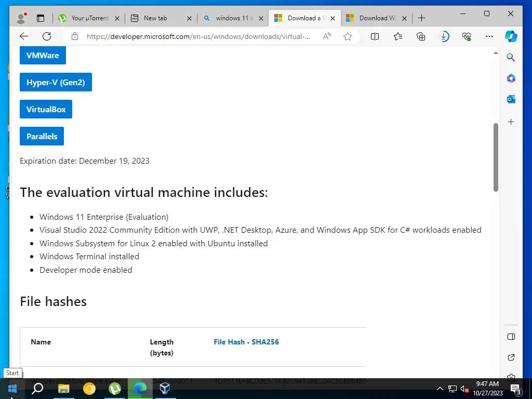Toggle sidebar layout icon at bottom
Image resolution: width=532 pixels, height=399 pixels.
[511, 337]
